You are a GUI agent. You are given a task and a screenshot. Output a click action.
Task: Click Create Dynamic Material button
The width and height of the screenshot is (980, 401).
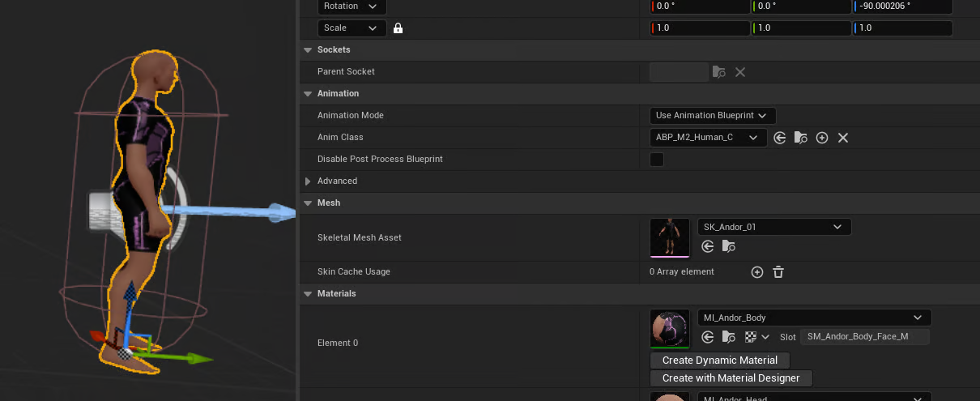tap(719, 360)
